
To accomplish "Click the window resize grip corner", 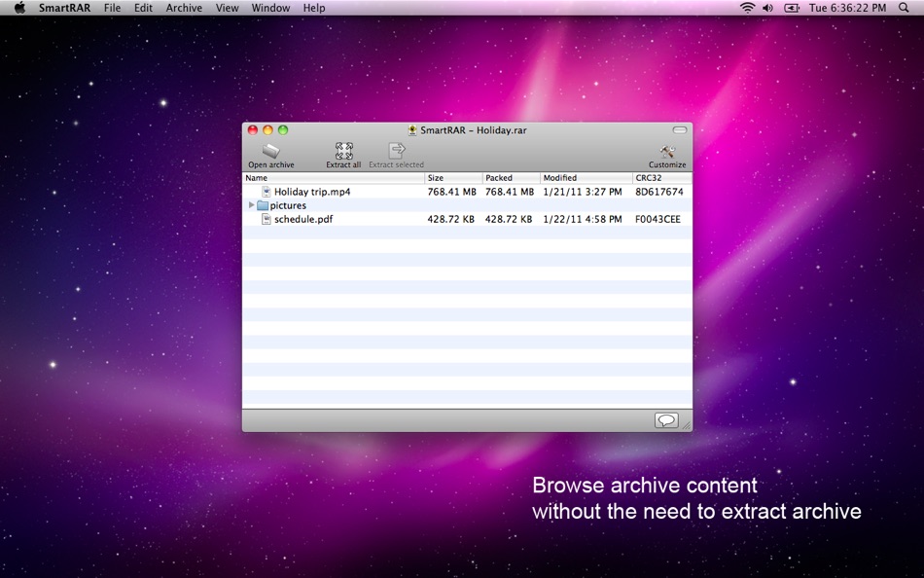I will tap(687, 425).
